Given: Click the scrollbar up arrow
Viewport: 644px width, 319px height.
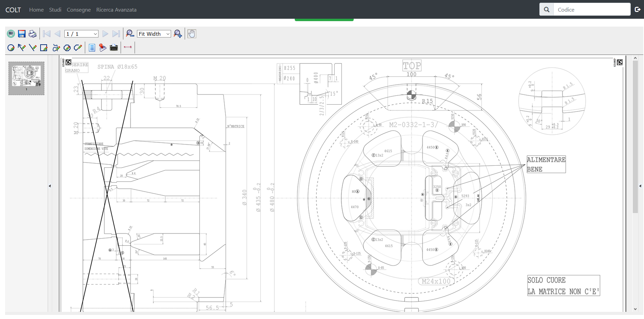Looking at the screenshot, I should point(635,58).
